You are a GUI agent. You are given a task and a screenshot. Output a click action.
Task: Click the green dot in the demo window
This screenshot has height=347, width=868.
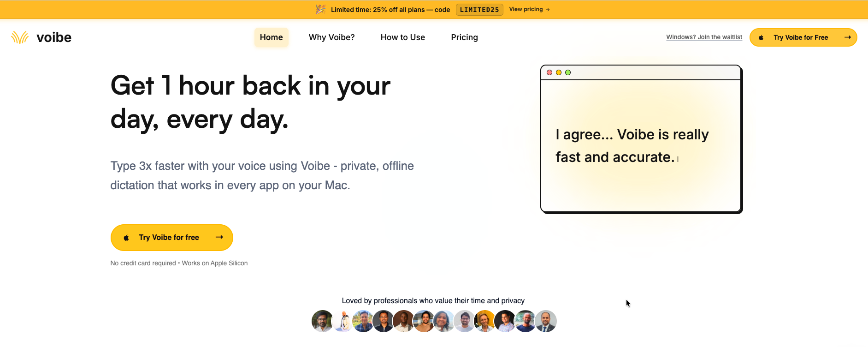[568, 72]
